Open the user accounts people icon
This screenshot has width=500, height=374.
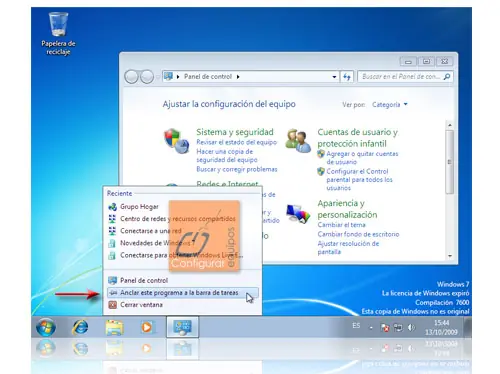[298, 141]
